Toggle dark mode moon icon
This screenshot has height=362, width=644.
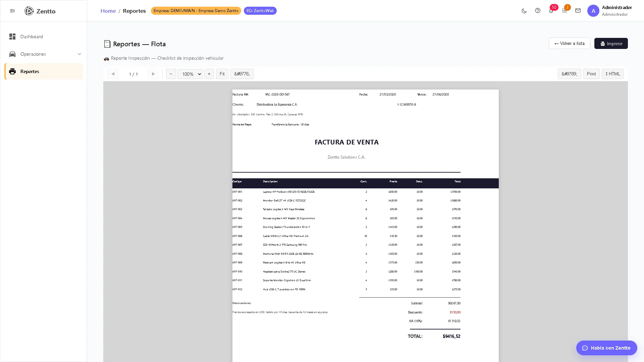point(524,11)
